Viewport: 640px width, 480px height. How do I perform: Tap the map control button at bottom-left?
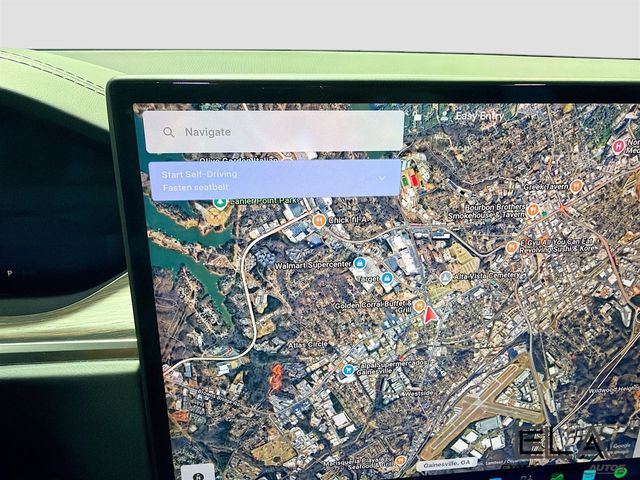198,473
